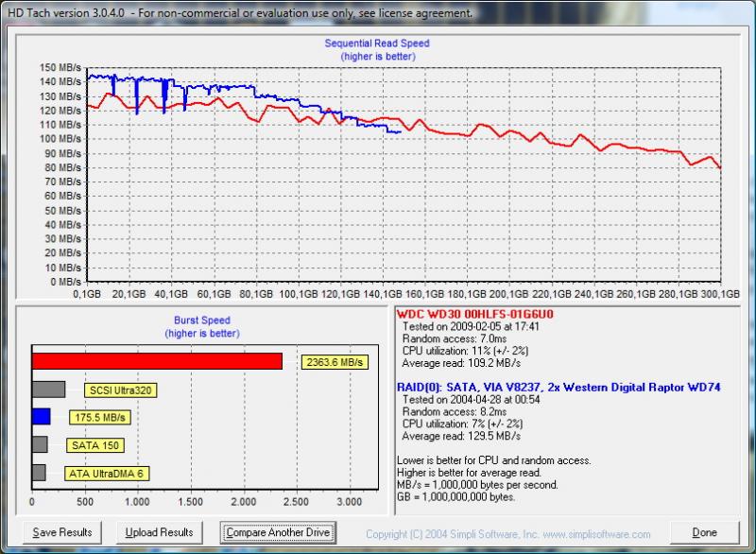Viewport: 756px width, 554px height.
Task: Click the 50 MB/s axis label
Action: 62,211
